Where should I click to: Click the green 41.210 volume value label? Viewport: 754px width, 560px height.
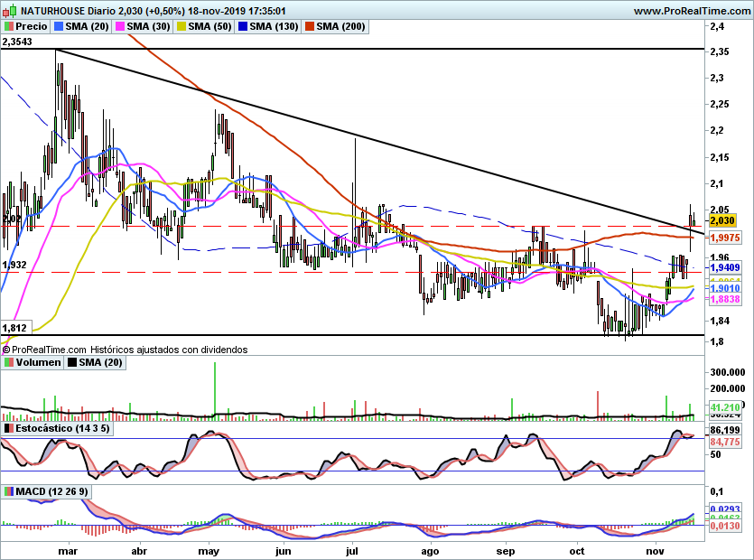coord(726,408)
